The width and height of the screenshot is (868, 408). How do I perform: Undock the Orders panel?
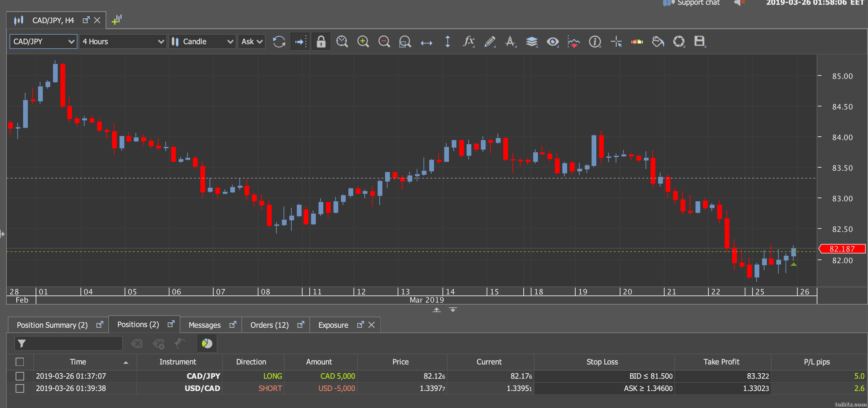click(301, 324)
